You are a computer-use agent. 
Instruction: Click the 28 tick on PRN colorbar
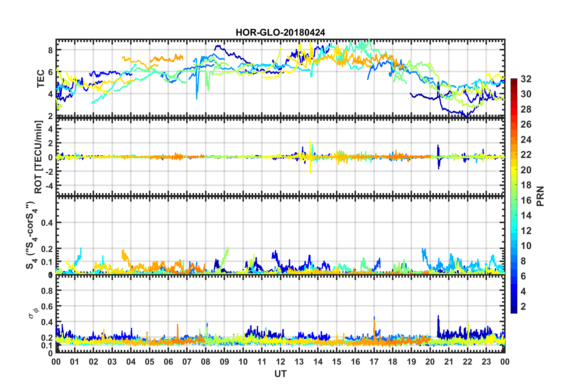[x=526, y=109]
